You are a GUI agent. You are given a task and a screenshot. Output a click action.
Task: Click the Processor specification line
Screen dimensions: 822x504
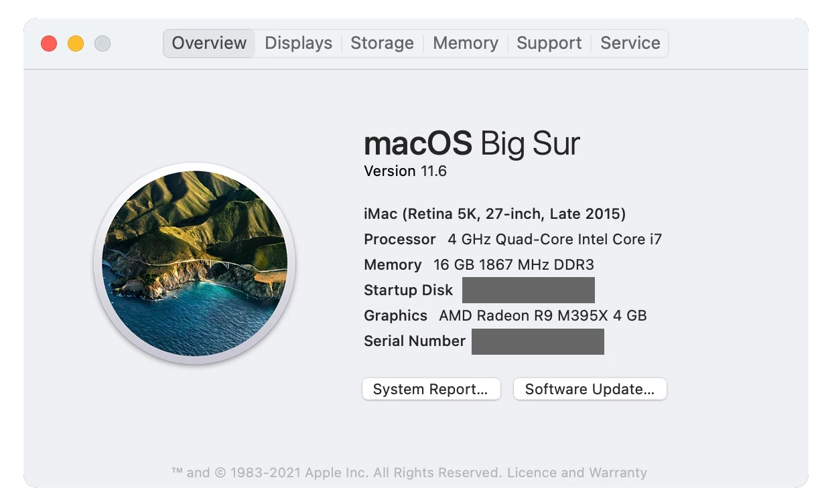click(x=512, y=240)
